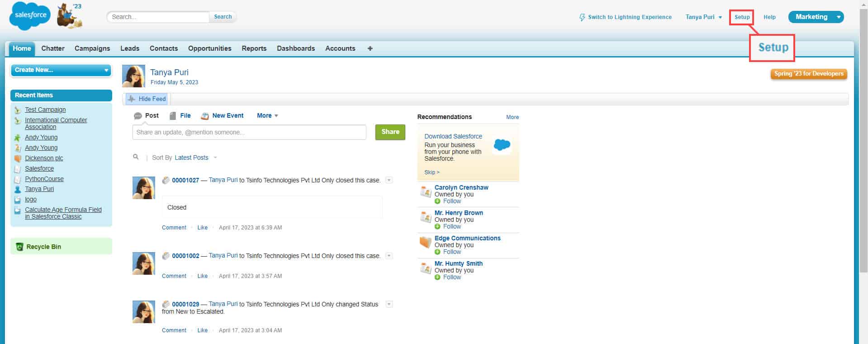Switch to the Chatter tab
The height and width of the screenshot is (344, 868).
(53, 48)
